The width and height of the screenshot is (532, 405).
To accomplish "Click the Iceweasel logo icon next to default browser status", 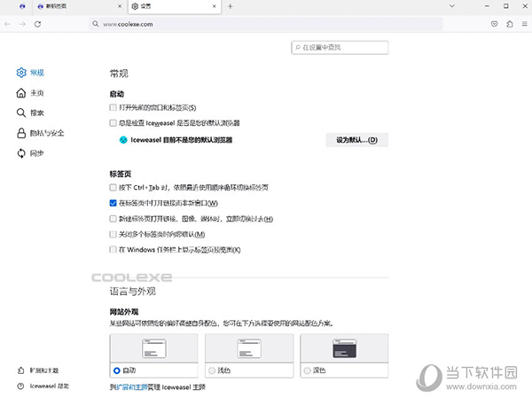I will (x=123, y=140).
